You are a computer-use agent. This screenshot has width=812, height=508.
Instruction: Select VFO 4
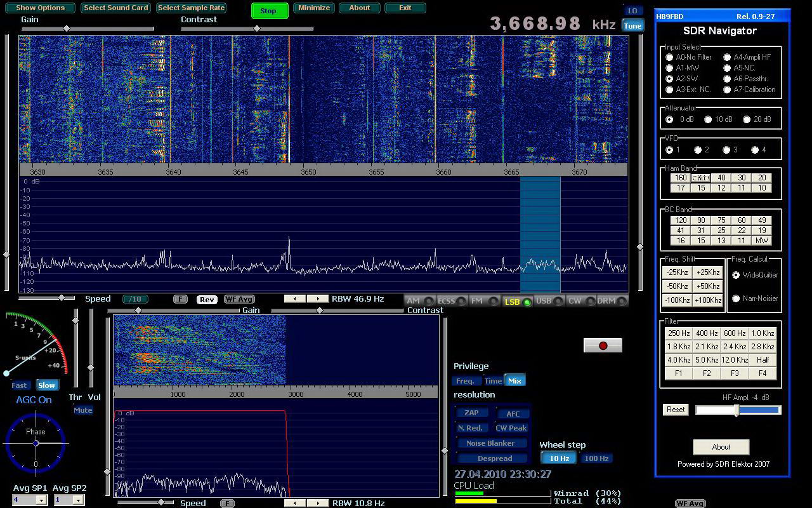click(x=755, y=150)
